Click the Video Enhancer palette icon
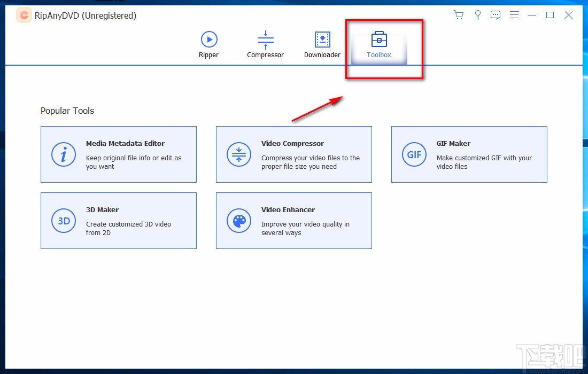The height and width of the screenshot is (374, 588). click(x=239, y=221)
